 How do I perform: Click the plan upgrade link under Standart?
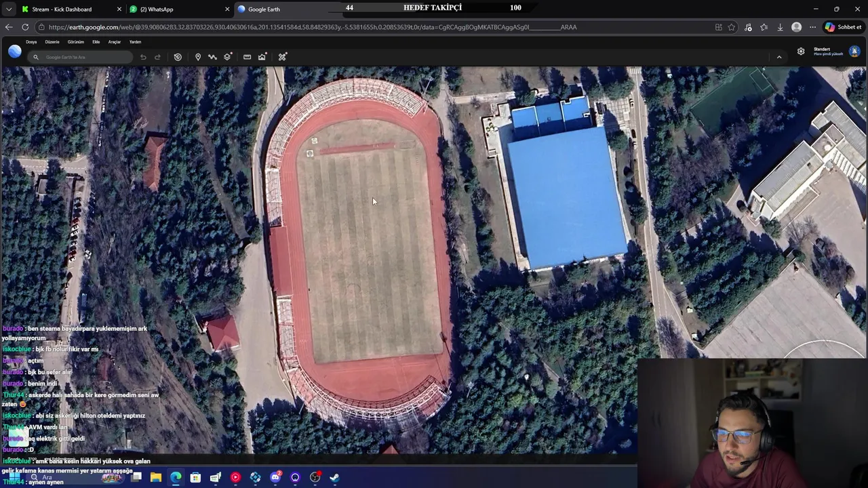(x=828, y=54)
